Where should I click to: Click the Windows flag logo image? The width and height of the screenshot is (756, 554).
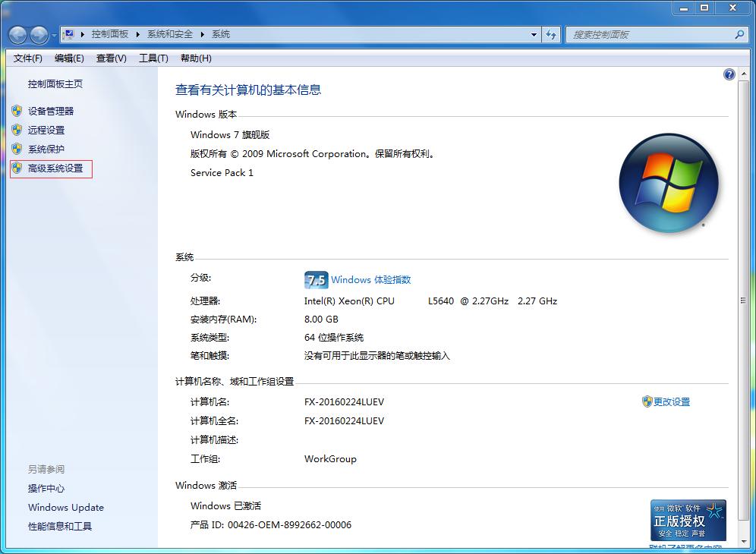[669, 184]
